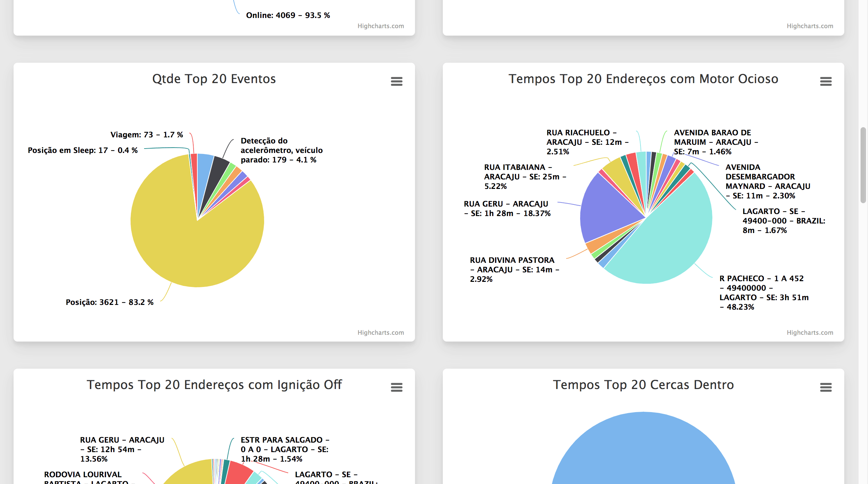Follow the Highcharts.com link under the Motor Ocioso chart
This screenshot has width=868, height=484.
click(x=810, y=332)
